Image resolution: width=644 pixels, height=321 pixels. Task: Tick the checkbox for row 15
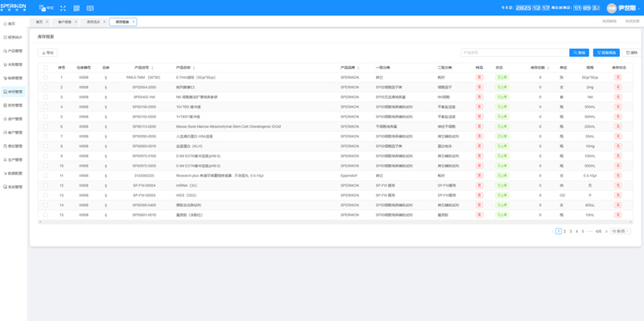46,215
